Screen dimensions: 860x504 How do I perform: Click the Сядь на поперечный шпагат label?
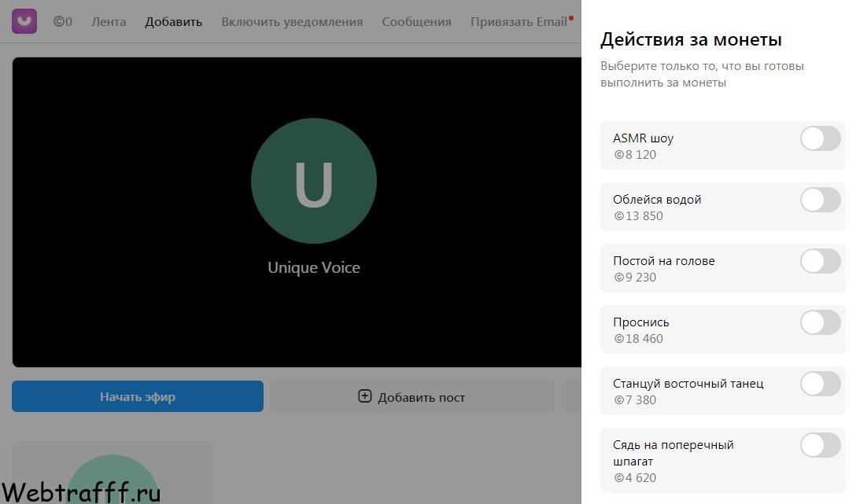click(x=674, y=453)
